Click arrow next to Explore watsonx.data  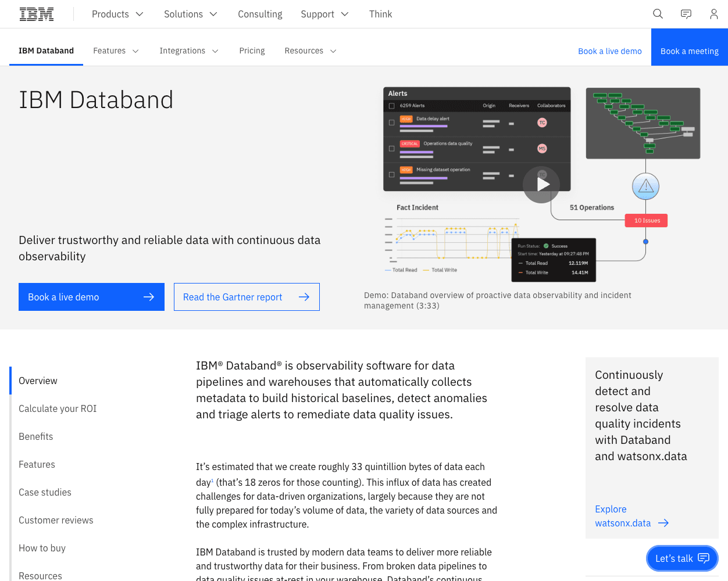click(x=663, y=523)
